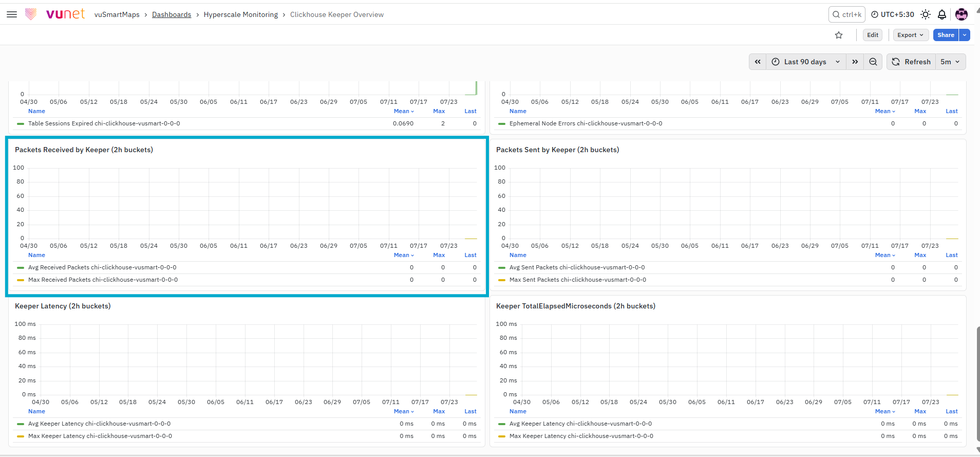This screenshot has height=457, width=980.
Task: Go to Hyperscale Monitoring breadcrumb
Action: [x=241, y=14]
